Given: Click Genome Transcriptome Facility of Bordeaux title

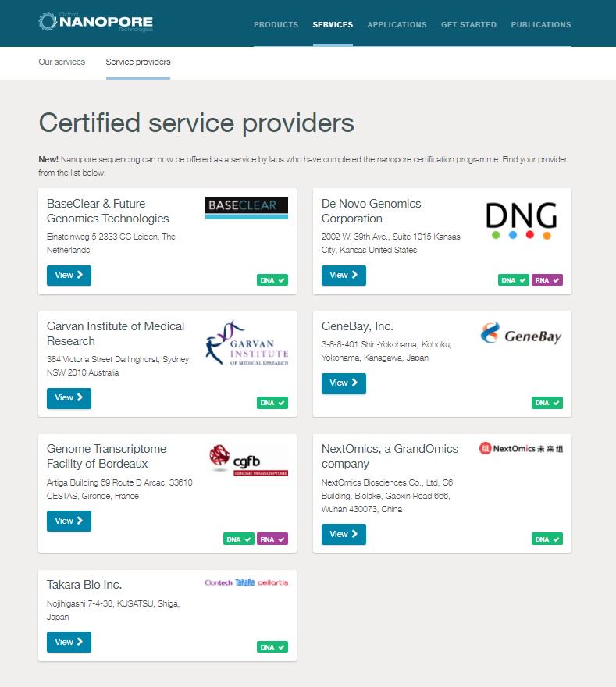Looking at the screenshot, I should click(106, 456).
